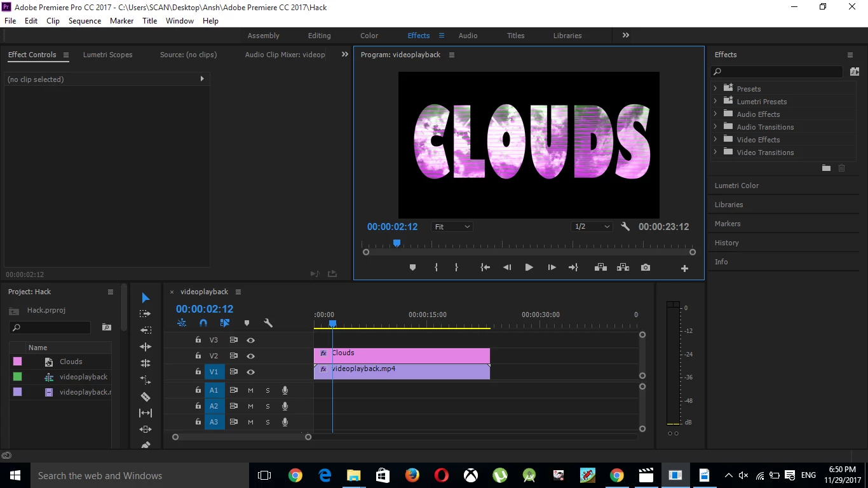Show overflow workspaces chevron
Viewport: 868px width, 488px height.
626,36
